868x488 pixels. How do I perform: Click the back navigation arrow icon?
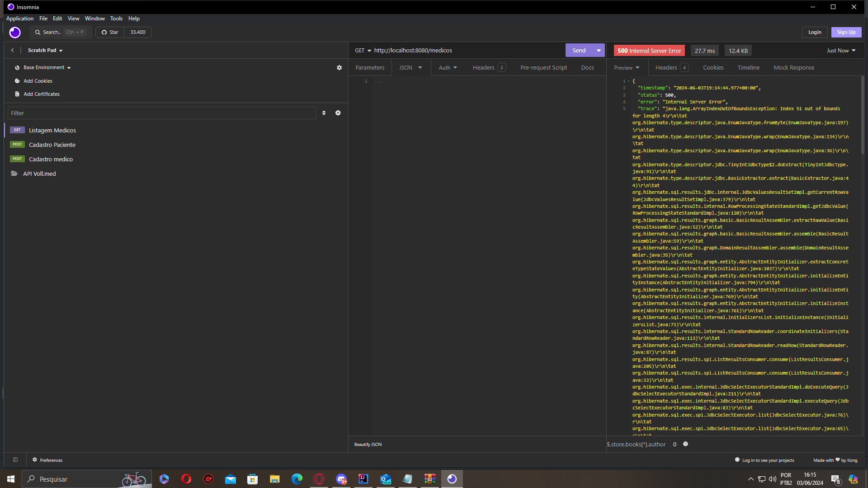tap(13, 50)
